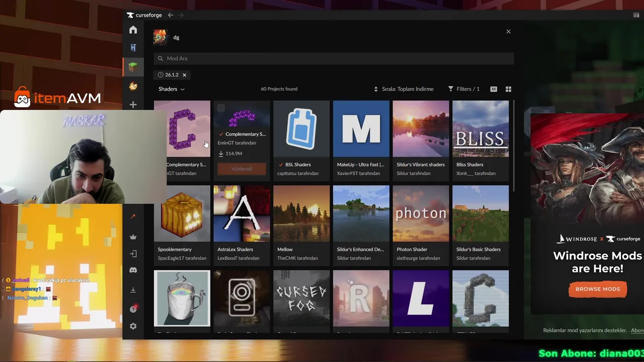
Task: Click the Yüklendi button on Complementary card
Action: click(x=242, y=169)
